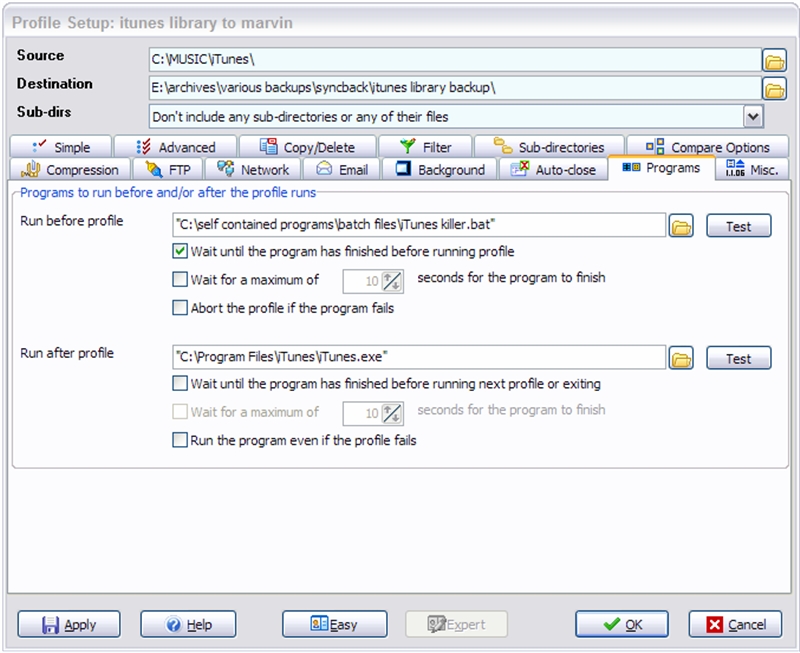800x653 pixels.
Task: Switch to Easy mode
Action: [x=335, y=624]
